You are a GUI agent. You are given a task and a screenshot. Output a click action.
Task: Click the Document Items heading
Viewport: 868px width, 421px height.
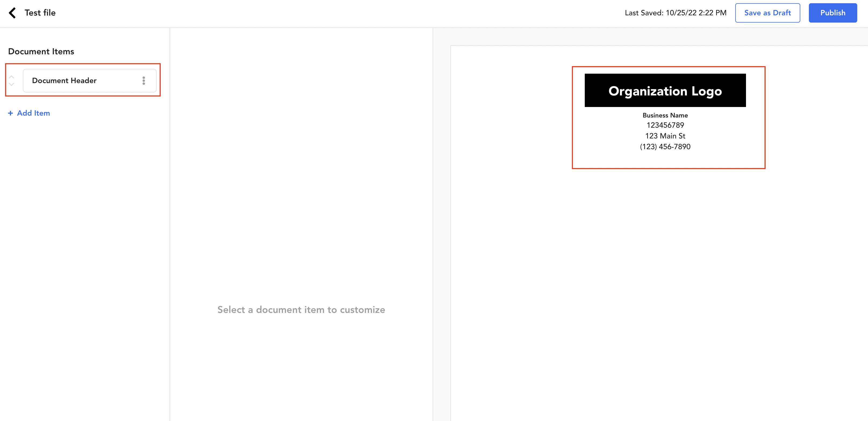pos(41,51)
